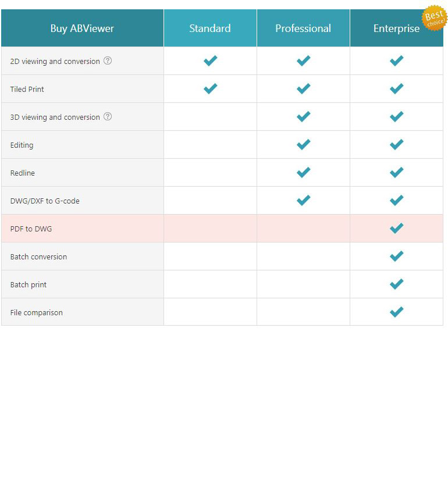Click the File comparison feature label

pyautogui.click(x=36, y=312)
